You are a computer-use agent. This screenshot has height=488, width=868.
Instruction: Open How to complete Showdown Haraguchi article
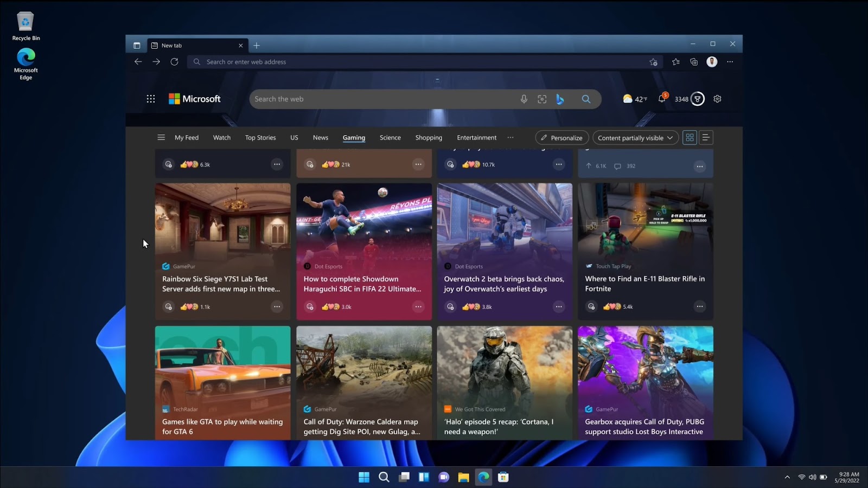coord(362,284)
